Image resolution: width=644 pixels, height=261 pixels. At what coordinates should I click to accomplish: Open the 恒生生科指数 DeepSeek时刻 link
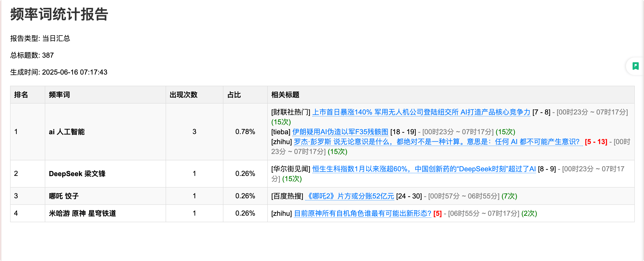(424, 169)
